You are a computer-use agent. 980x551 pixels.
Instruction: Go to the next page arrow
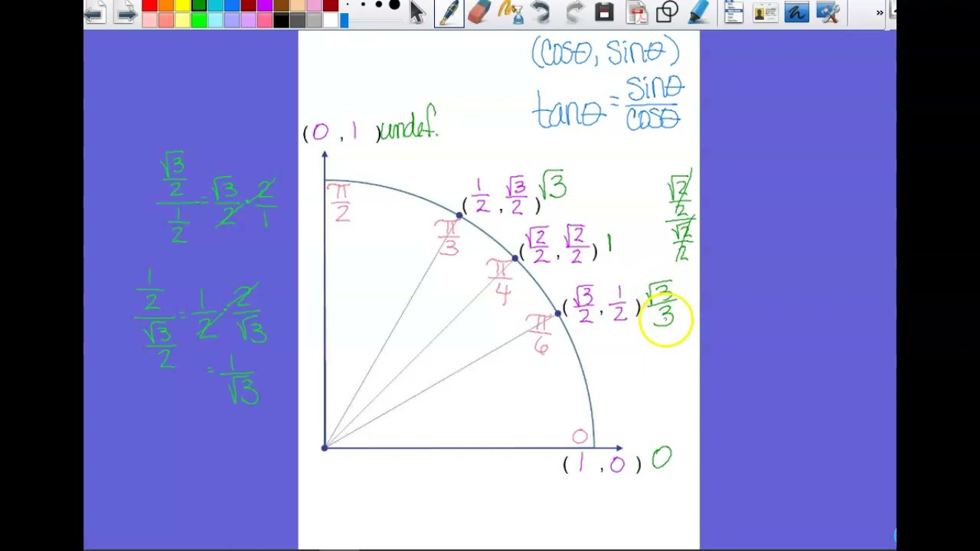pos(126,13)
